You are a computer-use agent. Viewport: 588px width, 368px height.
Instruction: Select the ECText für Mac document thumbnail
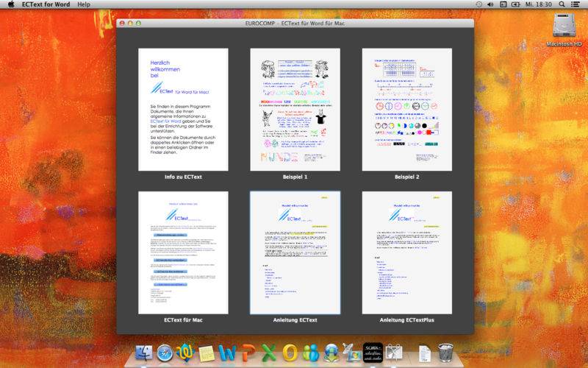tap(183, 252)
